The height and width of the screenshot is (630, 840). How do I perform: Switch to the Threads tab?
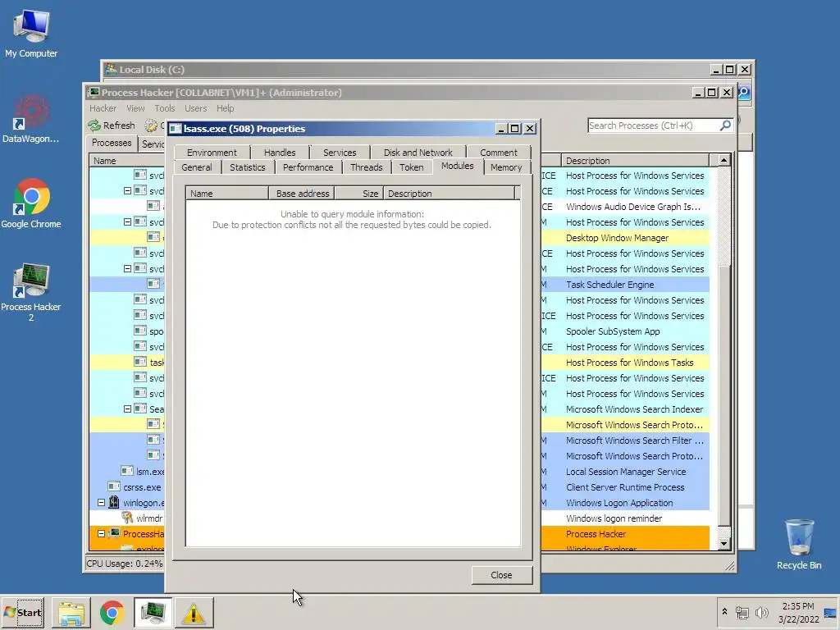[x=367, y=167]
